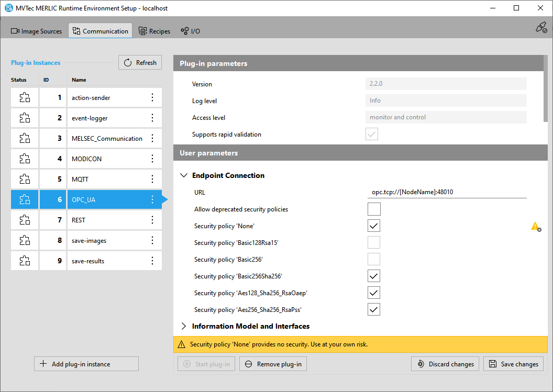Viewport: 553px width, 392px height.
Task: Collapse the Endpoint Connection section
Action: [x=184, y=176]
